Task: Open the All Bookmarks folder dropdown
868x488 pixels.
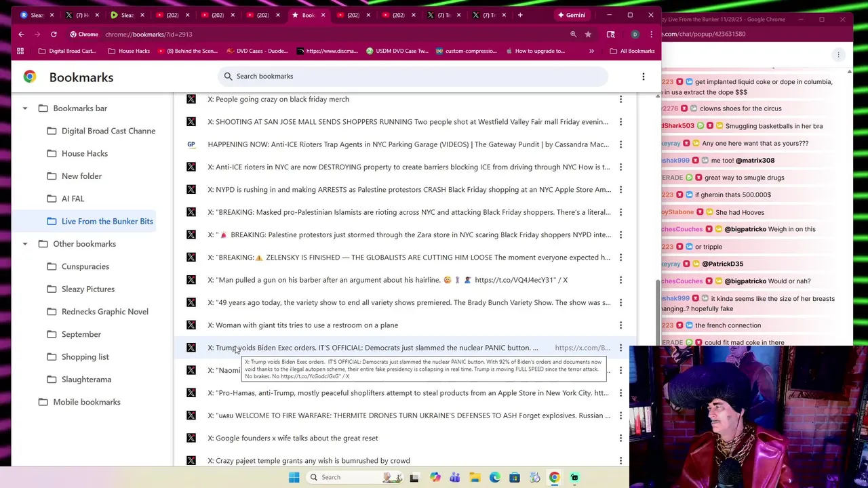Action: coord(632,51)
